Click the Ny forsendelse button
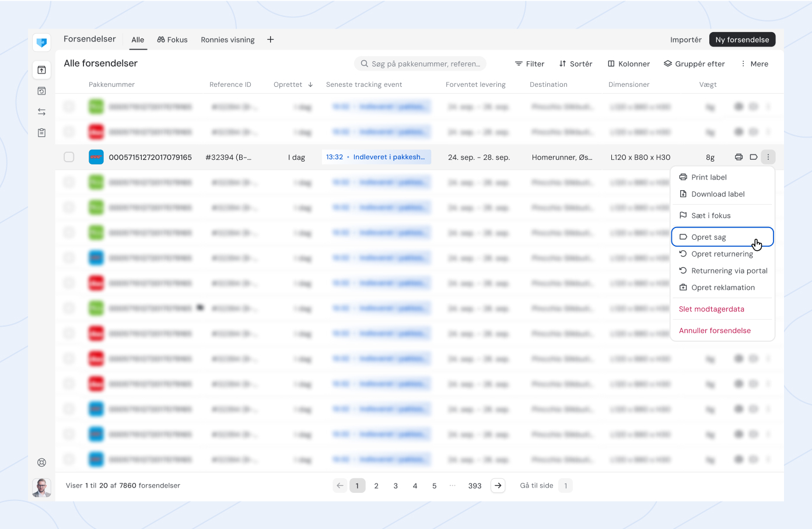 coord(742,40)
